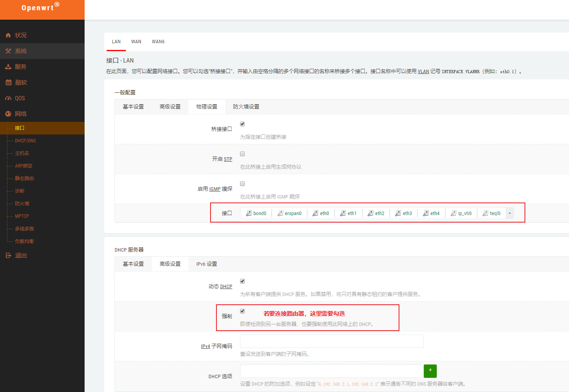Enable the 开启 STP checkbox
Viewport: 569px width, 392px height.
[242, 153]
